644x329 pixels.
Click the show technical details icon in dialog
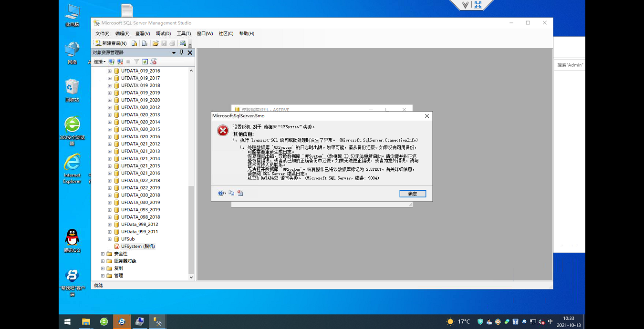[x=240, y=193]
